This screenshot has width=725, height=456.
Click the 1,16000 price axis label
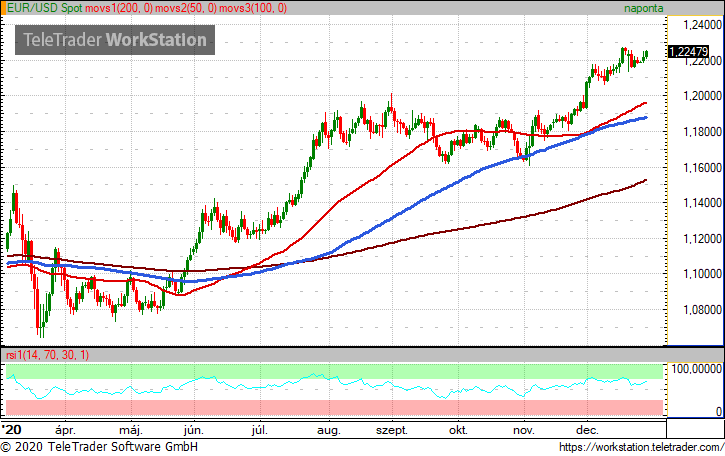[702, 167]
